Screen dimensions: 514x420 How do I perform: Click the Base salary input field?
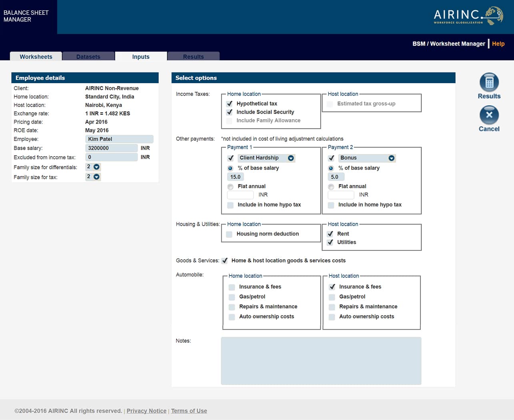coord(112,148)
